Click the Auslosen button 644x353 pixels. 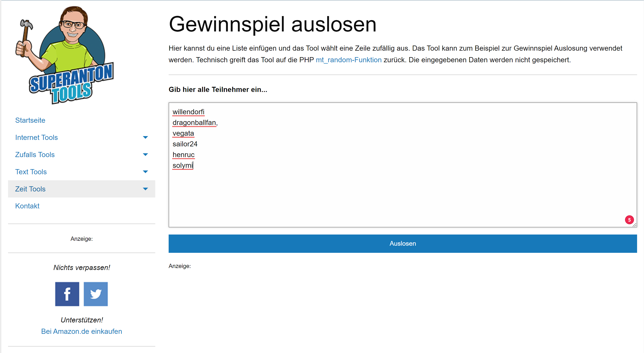(402, 243)
